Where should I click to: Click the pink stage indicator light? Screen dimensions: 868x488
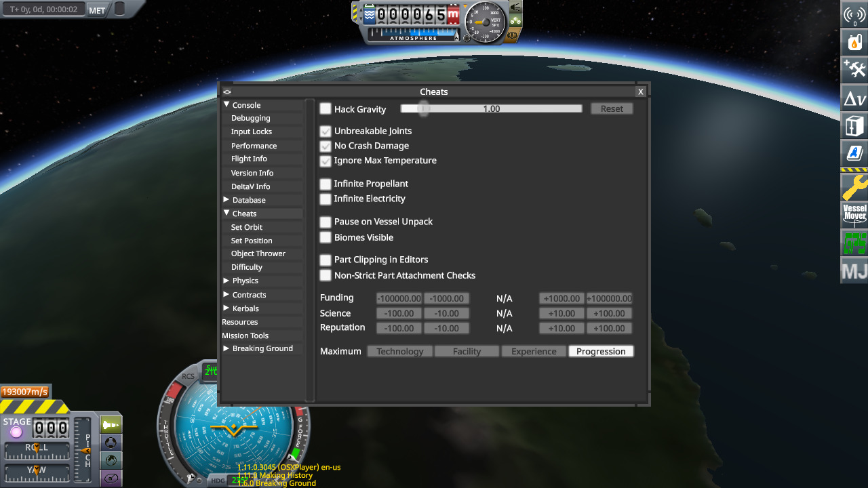click(16, 432)
